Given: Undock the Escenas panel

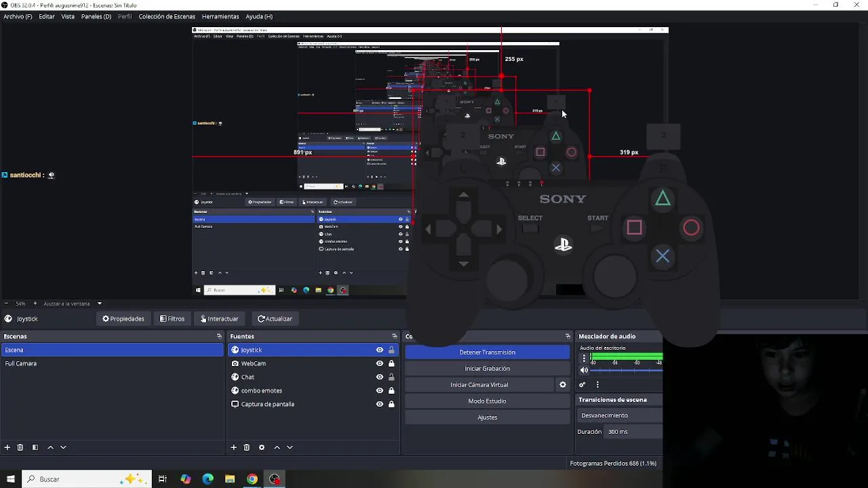Looking at the screenshot, I should [219, 336].
